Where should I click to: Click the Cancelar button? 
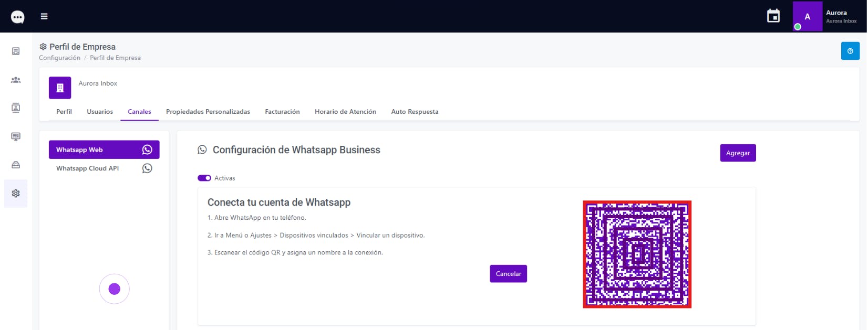508,274
